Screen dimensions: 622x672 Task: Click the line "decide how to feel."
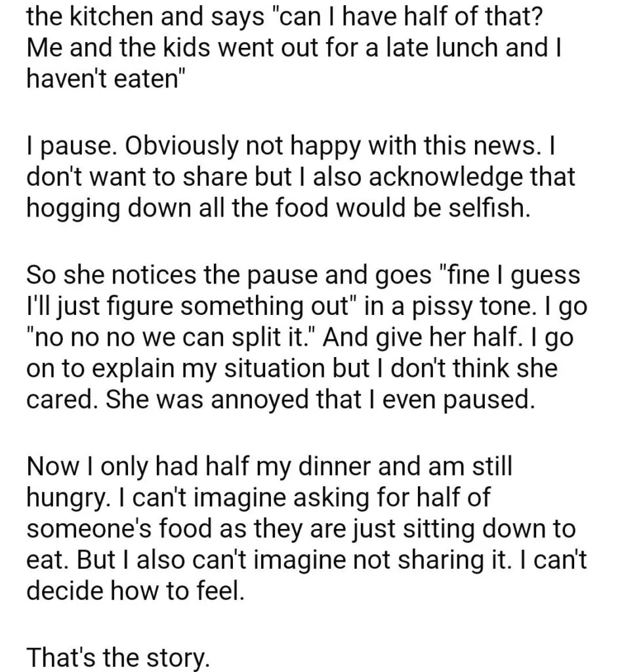pyautogui.click(x=135, y=591)
